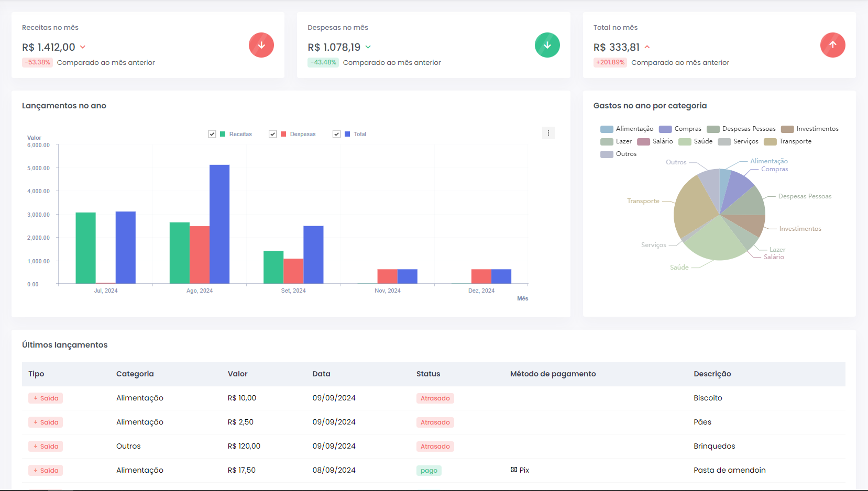Click the Atrasado status on the Pães row
Screen dimensions: 868x491
tap(435, 422)
